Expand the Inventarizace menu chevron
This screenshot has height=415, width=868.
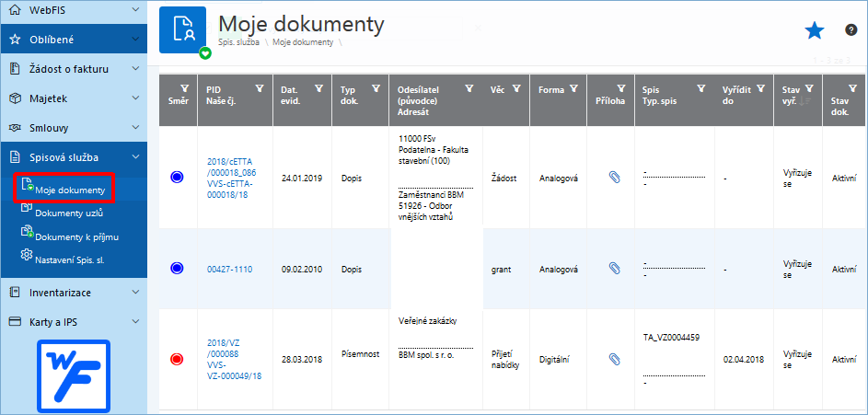[x=135, y=293]
